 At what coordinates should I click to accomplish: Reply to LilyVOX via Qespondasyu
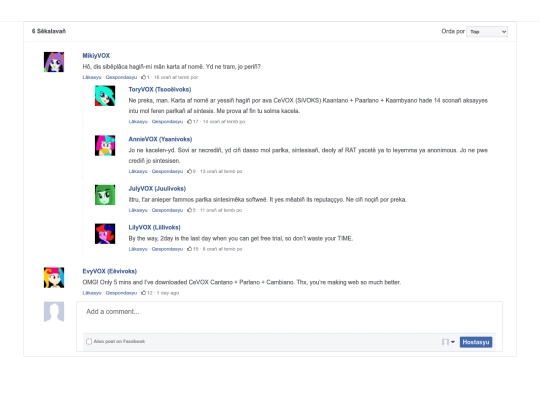click(167, 249)
